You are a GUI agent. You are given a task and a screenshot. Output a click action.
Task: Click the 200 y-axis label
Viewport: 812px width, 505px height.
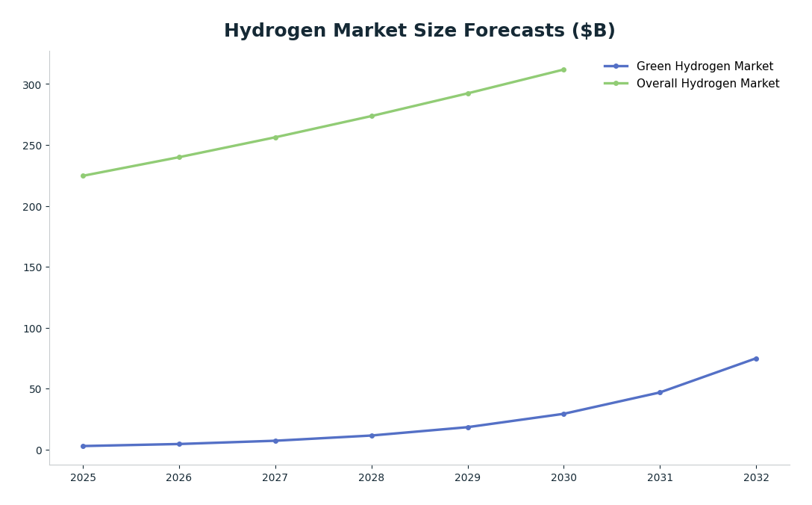coord(33,207)
